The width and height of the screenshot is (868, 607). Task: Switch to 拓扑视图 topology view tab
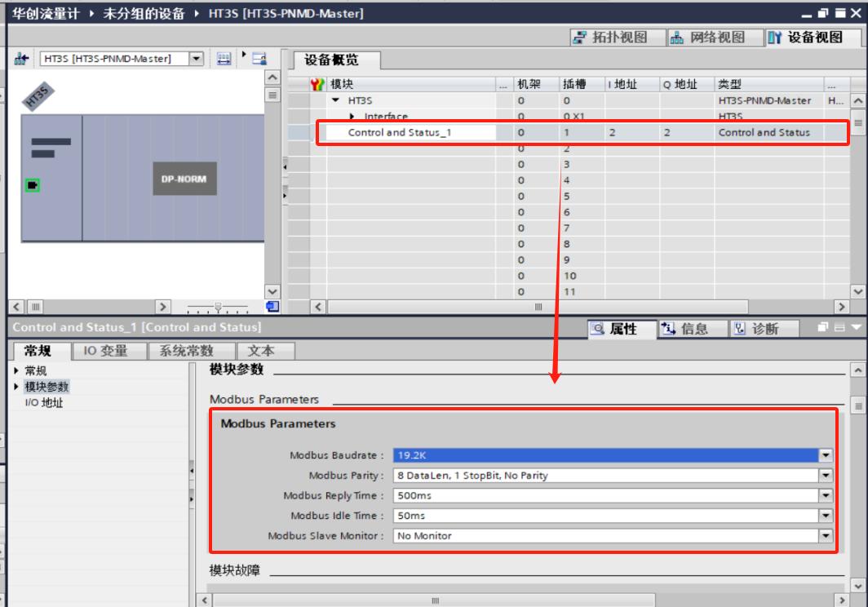click(x=618, y=38)
